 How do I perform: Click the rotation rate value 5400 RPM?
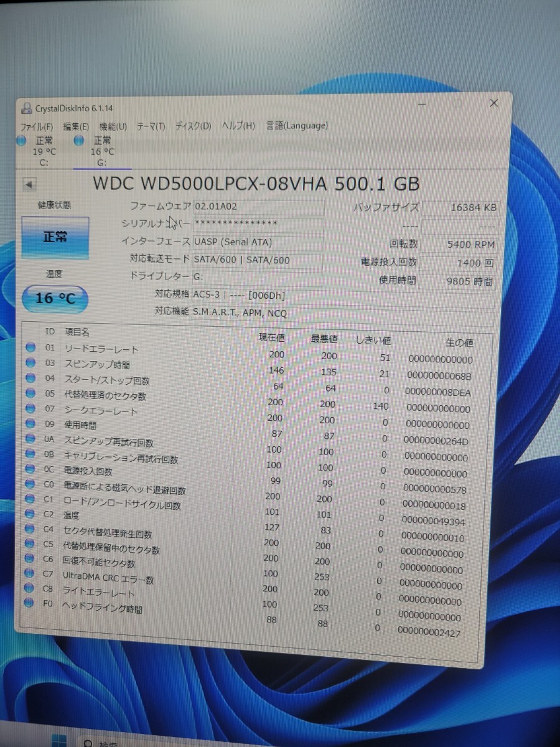click(x=459, y=245)
